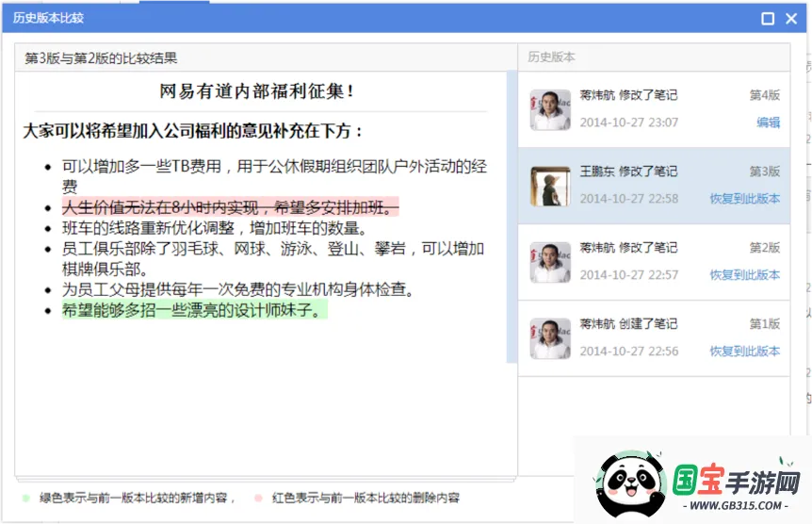The width and height of the screenshot is (812, 524).
Task: Click timestamp 2014-10-27 23:07
Action: point(628,123)
